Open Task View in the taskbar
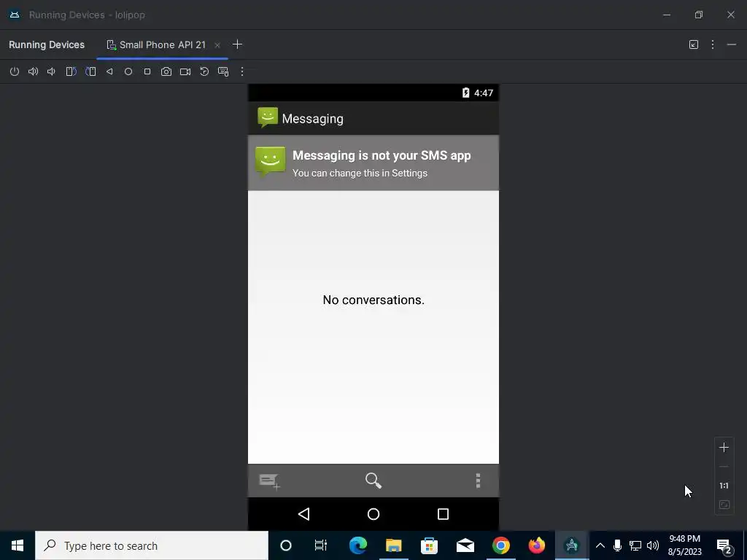This screenshot has width=747, height=560. [321, 545]
